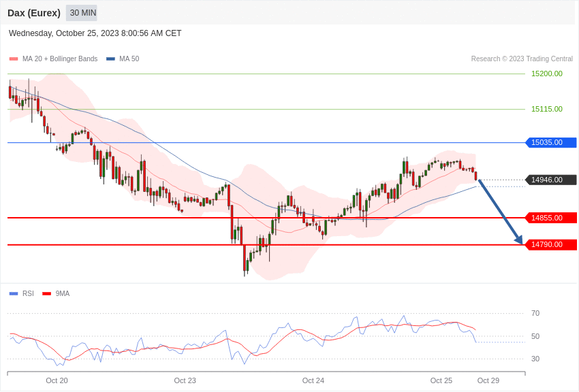Click the Oct 20 date axis label
The height and width of the screenshot is (392, 579).
click(57, 380)
